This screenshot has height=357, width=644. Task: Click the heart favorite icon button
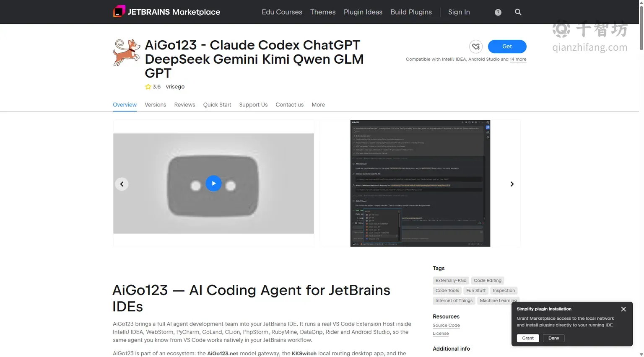tap(476, 47)
